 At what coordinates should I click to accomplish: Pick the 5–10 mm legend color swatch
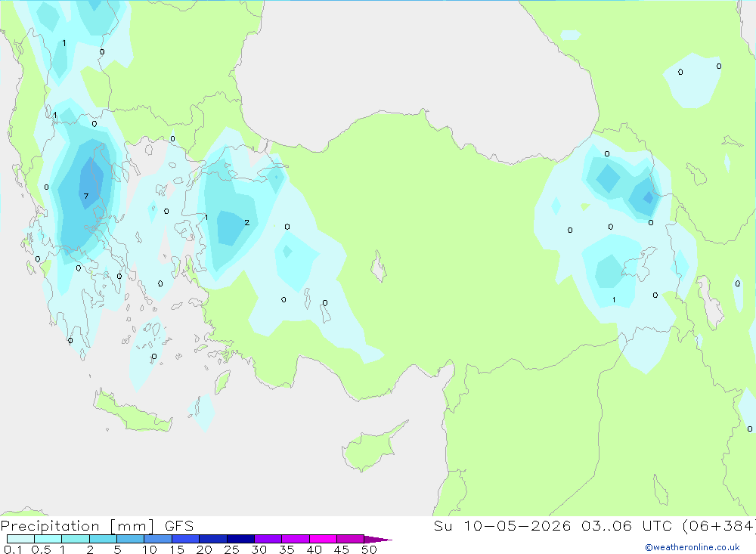(131, 539)
